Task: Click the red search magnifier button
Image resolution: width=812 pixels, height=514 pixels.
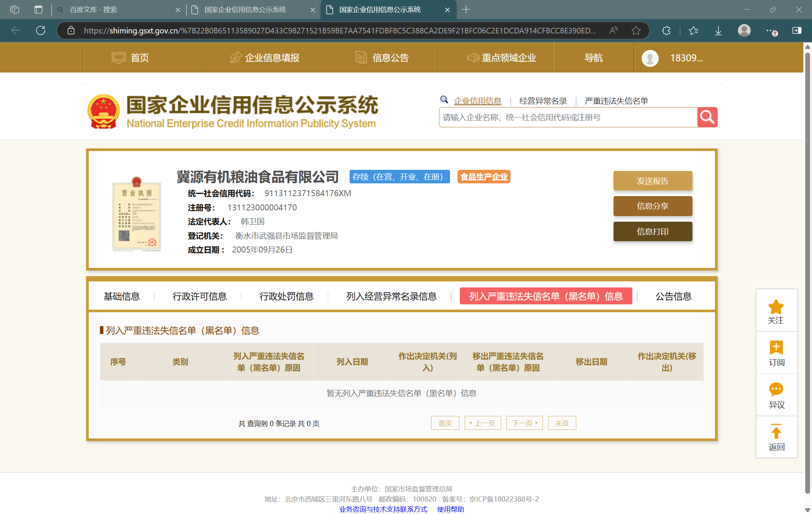Action: [707, 117]
